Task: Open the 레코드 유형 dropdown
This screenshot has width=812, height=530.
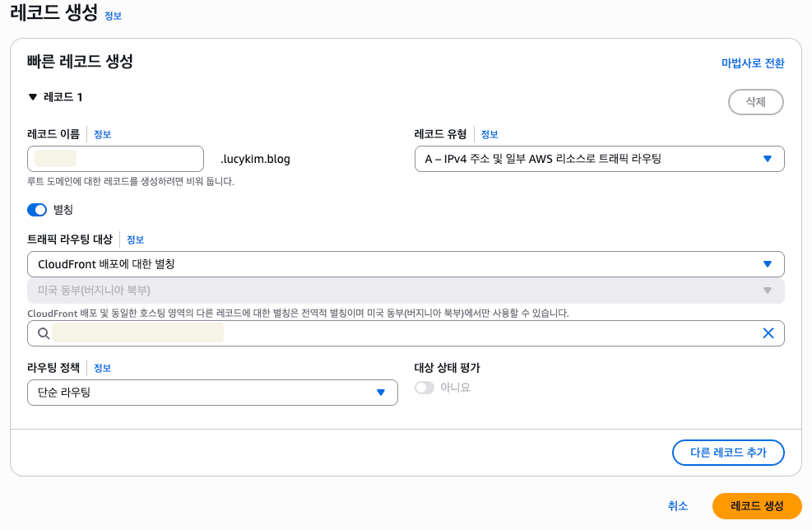Action: (599, 159)
